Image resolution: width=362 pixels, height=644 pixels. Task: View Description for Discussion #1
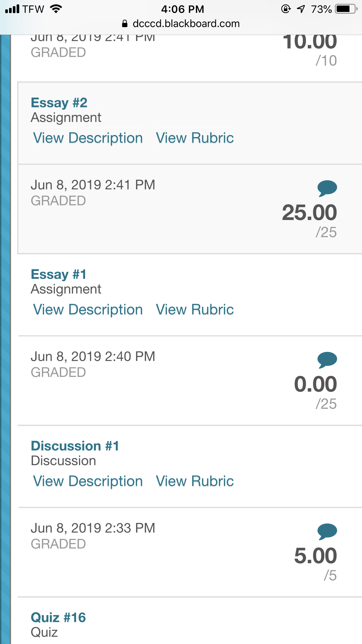pos(88,481)
